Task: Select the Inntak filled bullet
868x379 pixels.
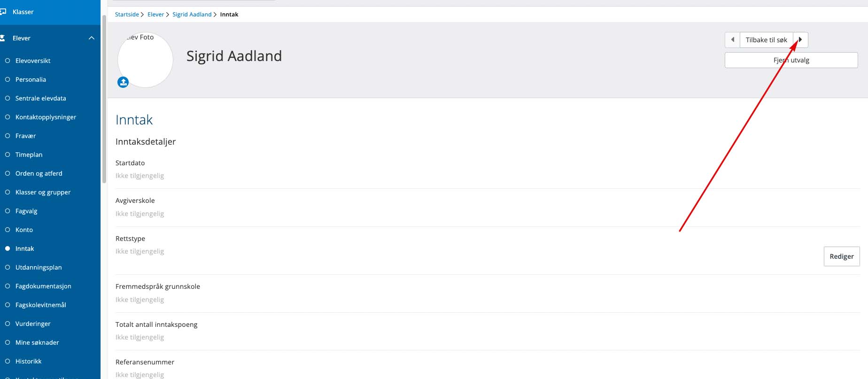Action: (8, 248)
